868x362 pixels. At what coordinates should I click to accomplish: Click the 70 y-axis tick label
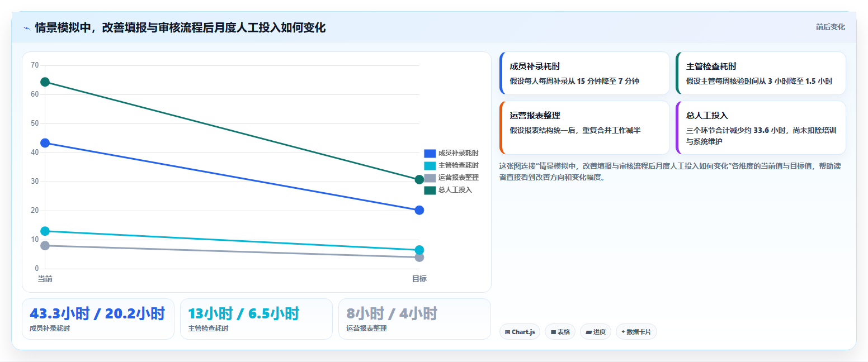click(35, 65)
